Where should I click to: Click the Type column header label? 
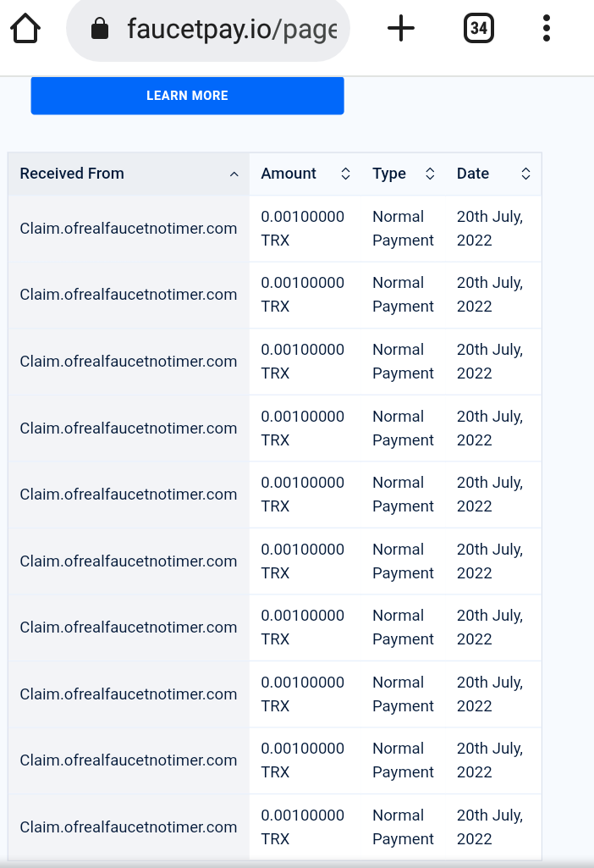pyautogui.click(x=389, y=174)
